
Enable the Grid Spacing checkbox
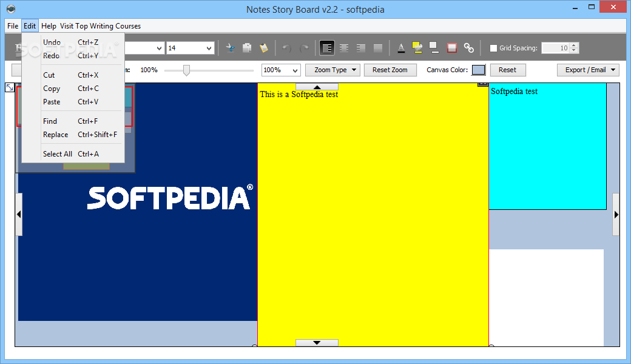tap(493, 48)
